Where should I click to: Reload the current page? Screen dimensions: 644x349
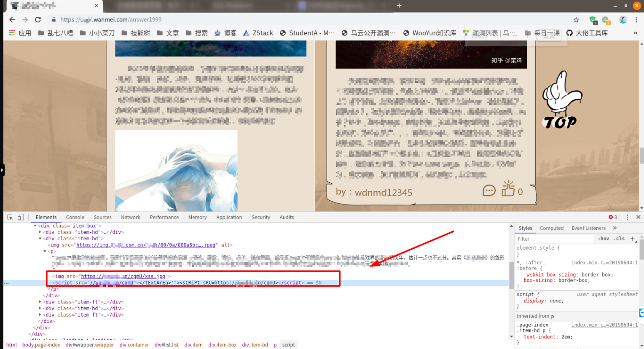coord(38,20)
